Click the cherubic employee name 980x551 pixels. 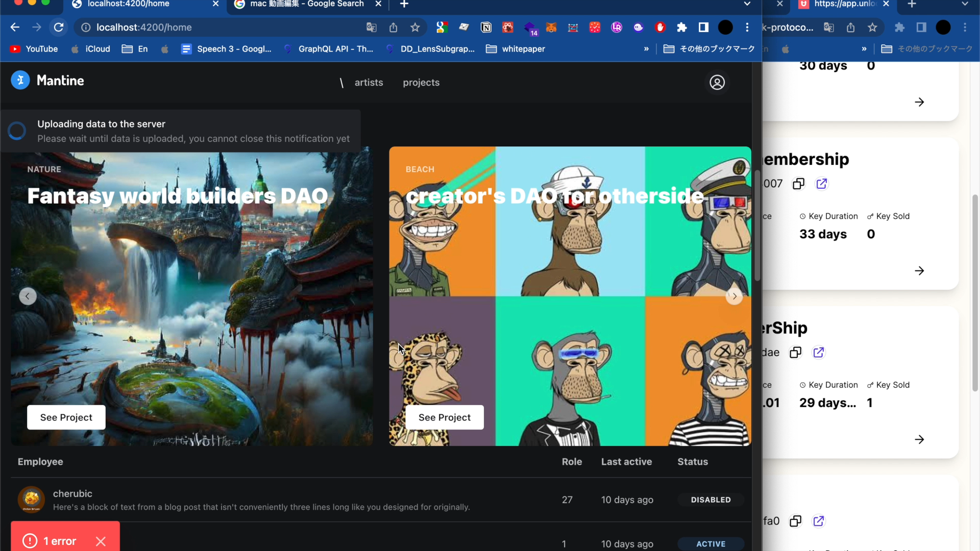click(x=72, y=494)
